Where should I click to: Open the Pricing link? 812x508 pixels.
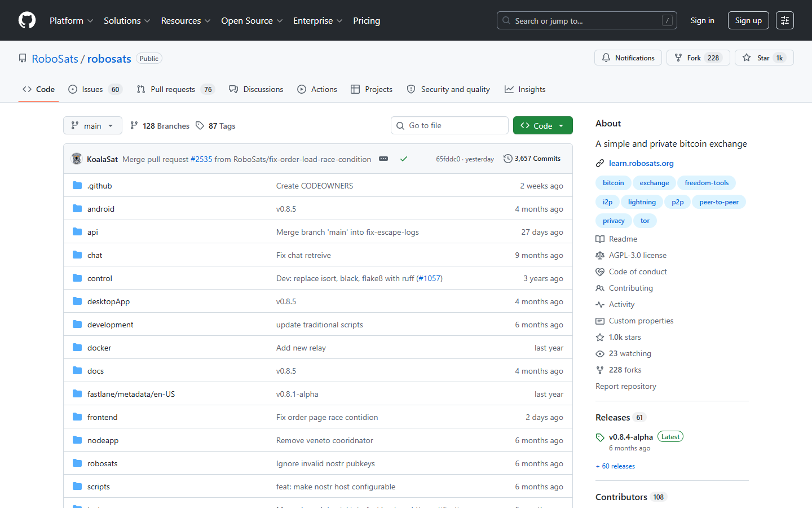point(367,20)
